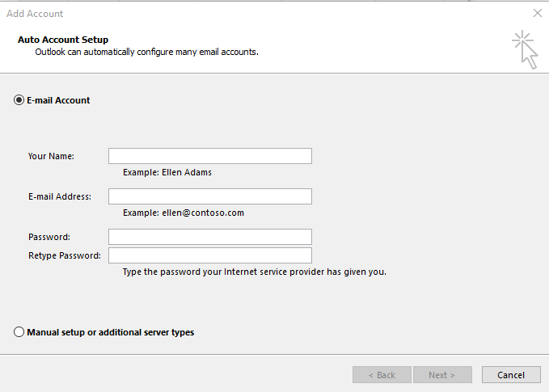
Task: Click into the Password field
Action: [210, 237]
